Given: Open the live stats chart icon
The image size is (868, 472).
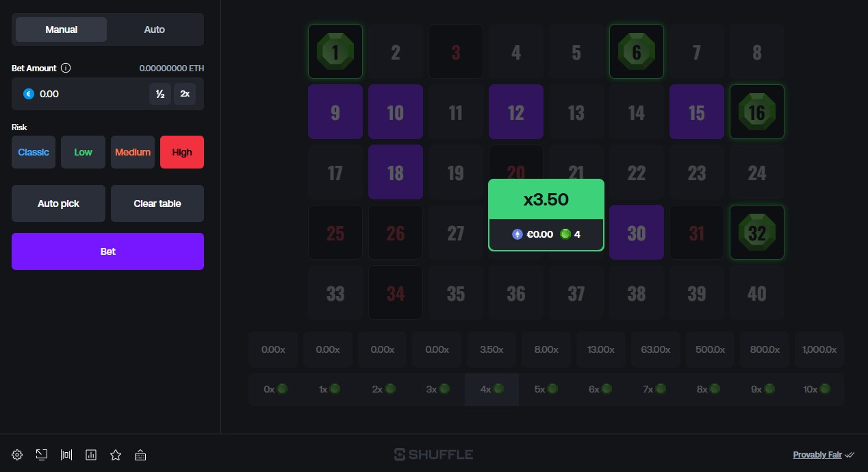Looking at the screenshot, I should pyautogui.click(x=91, y=455).
